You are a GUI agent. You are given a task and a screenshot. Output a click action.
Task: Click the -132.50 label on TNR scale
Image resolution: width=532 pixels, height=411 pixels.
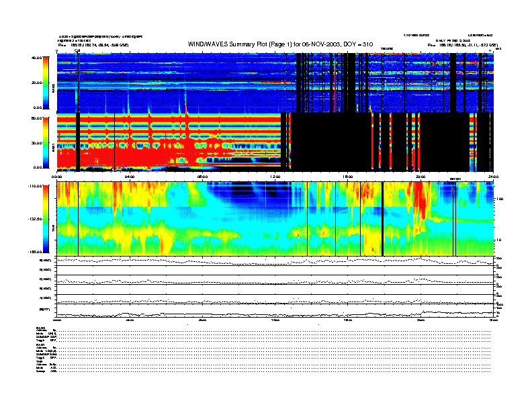(35, 219)
